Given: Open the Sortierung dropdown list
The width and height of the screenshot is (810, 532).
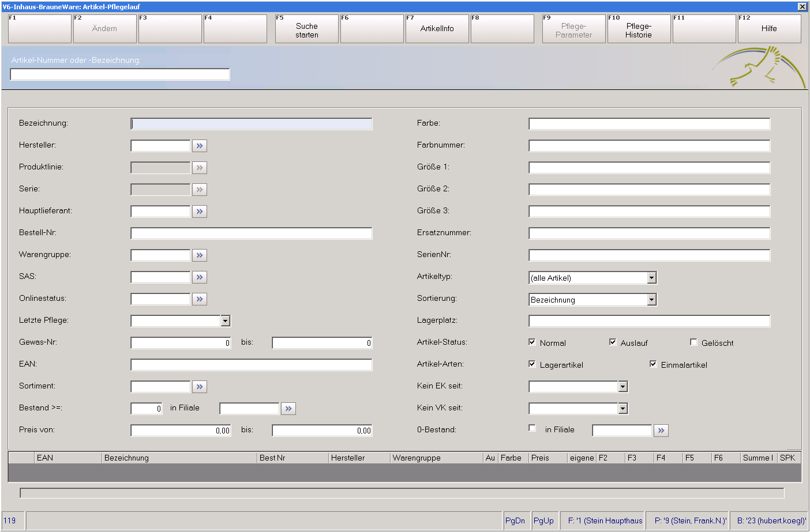Looking at the screenshot, I should click(x=651, y=300).
